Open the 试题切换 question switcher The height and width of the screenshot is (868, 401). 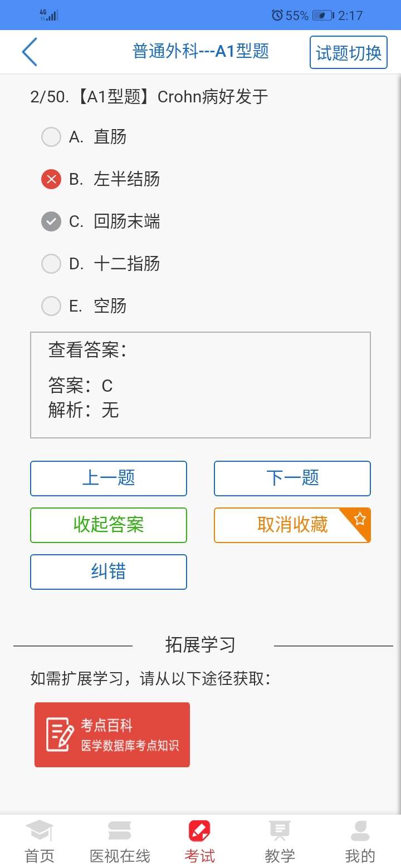click(x=348, y=51)
